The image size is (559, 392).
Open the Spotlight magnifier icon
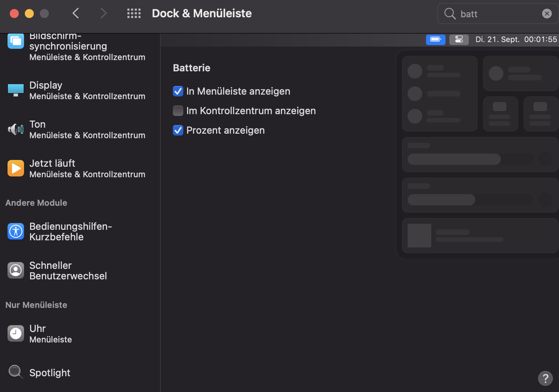tap(16, 372)
